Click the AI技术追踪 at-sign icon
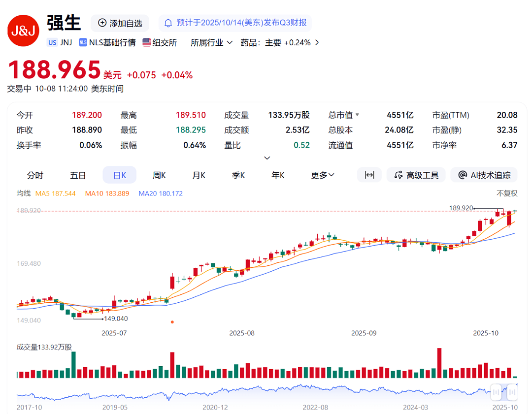This screenshot has width=532, height=414. 463,175
